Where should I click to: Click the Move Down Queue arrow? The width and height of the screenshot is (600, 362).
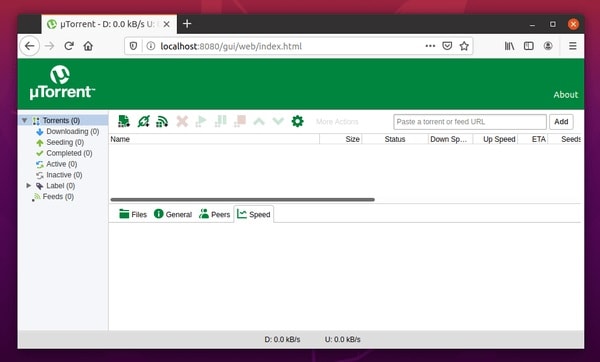278,122
